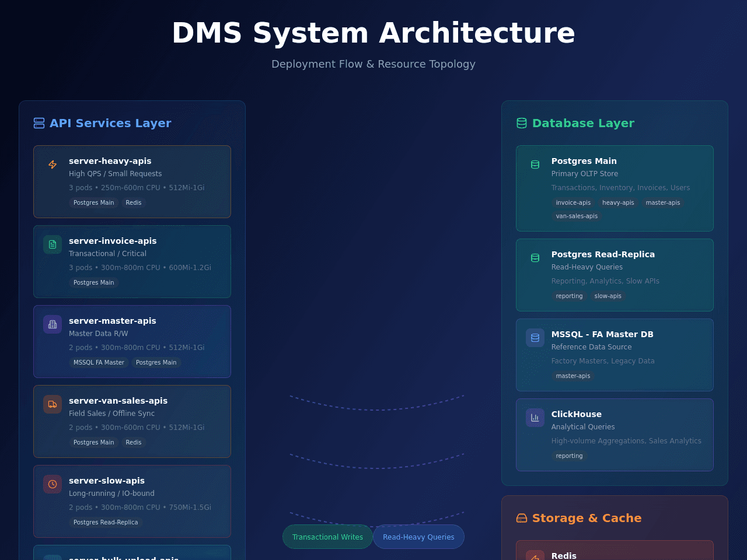The height and width of the screenshot is (560, 747).
Task: Click the Postgres Read-Replica tag in server-slow-apis card
Action: (106, 523)
